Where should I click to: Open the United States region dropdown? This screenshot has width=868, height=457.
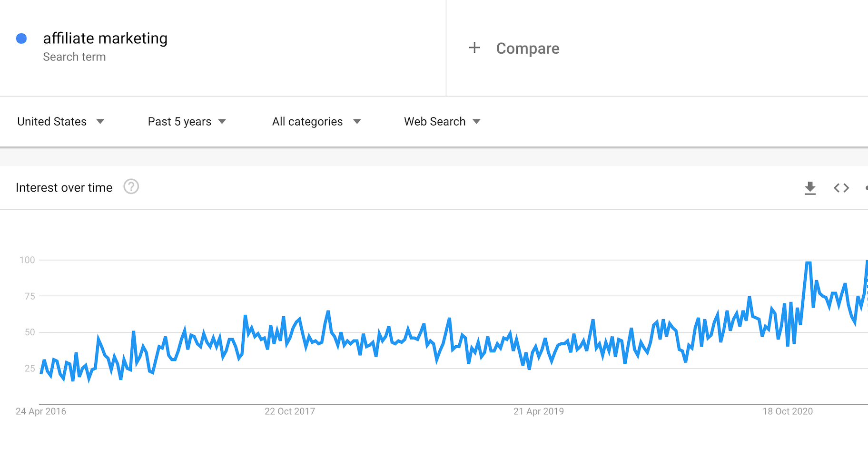(60, 122)
